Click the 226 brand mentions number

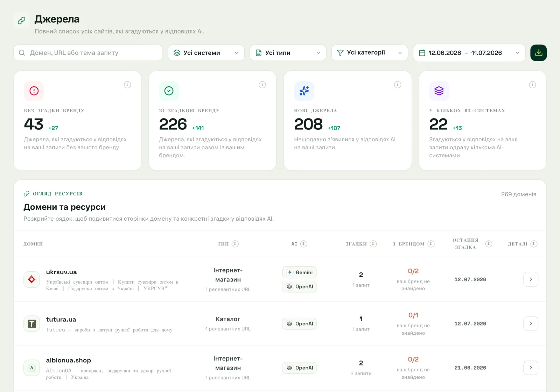(173, 124)
